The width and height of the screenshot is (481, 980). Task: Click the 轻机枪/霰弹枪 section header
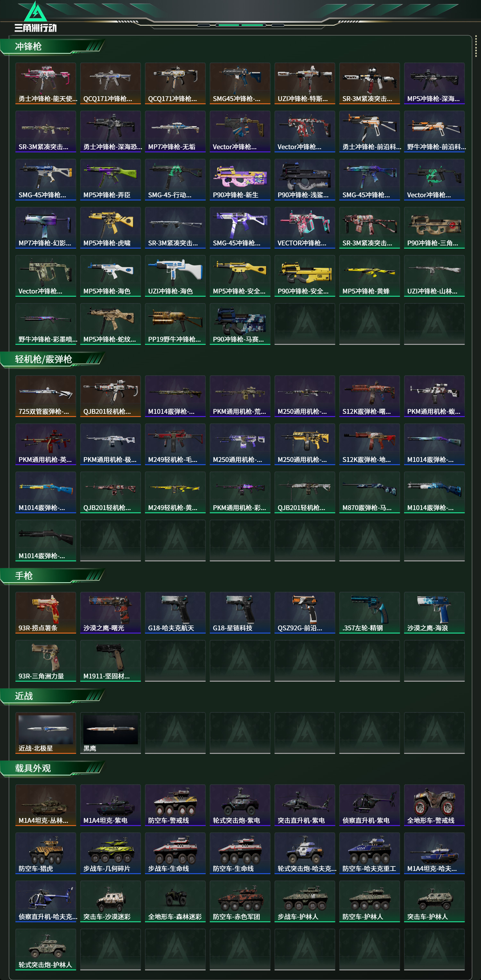(x=43, y=359)
